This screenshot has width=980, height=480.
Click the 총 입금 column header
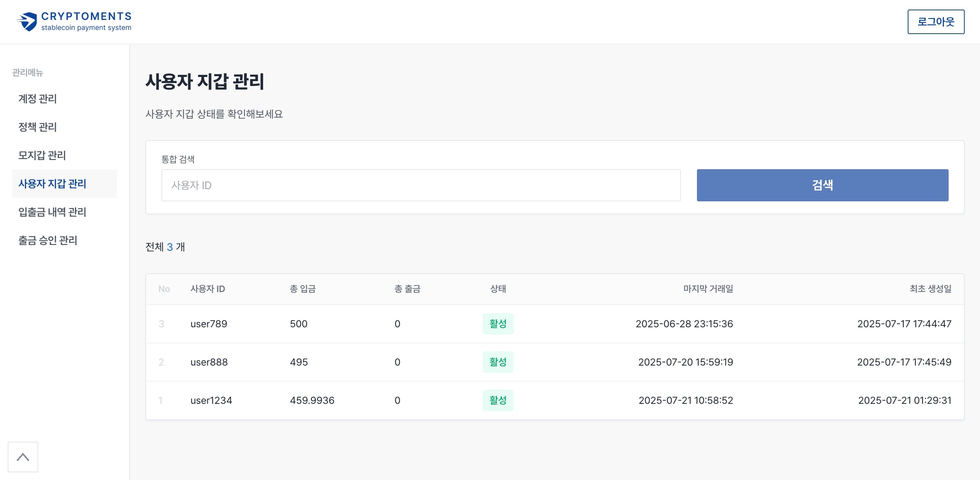point(303,289)
